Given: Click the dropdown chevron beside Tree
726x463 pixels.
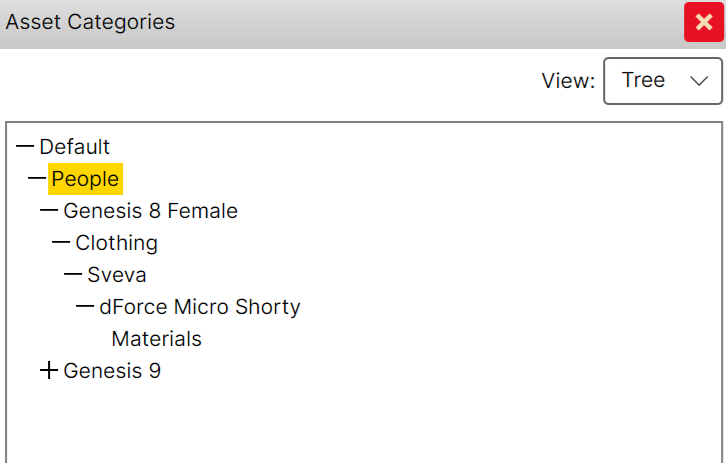Looking at the screenshot, I should (699, 81).
